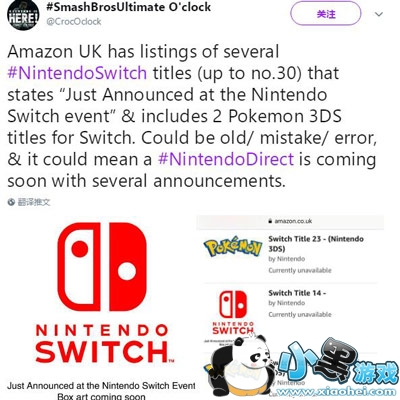The height and width of the screenshot is (400, 400).
Task: Open the #SmashBrosUltimate O'clock display name
Action: tap(128, 7)
